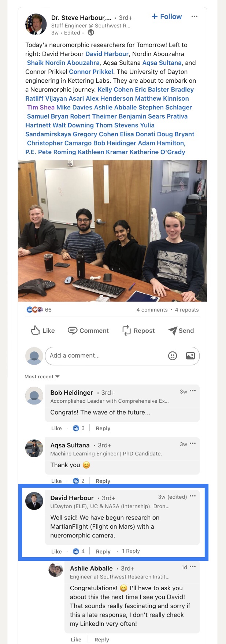Open options on David Harbour's comment
226x644 pixels.
point(193,496)
